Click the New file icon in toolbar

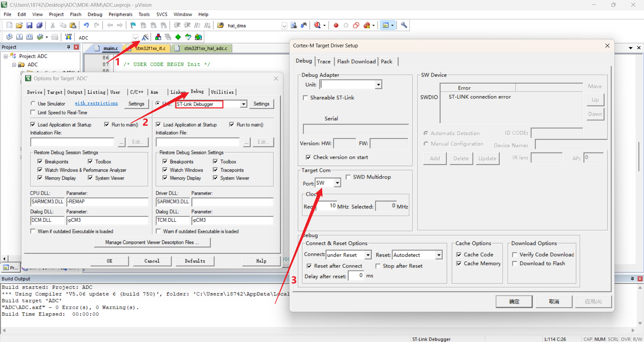[x=9, y=25]
